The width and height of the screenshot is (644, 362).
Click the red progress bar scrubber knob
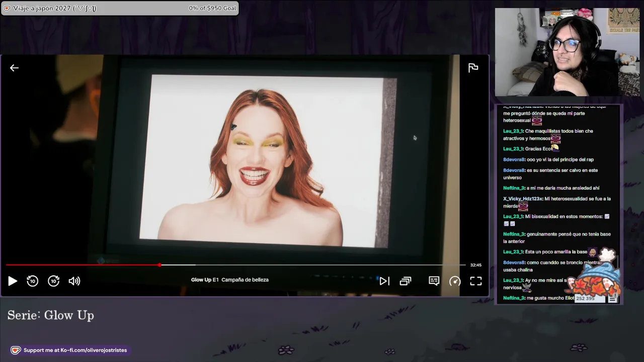coord(159,265)
